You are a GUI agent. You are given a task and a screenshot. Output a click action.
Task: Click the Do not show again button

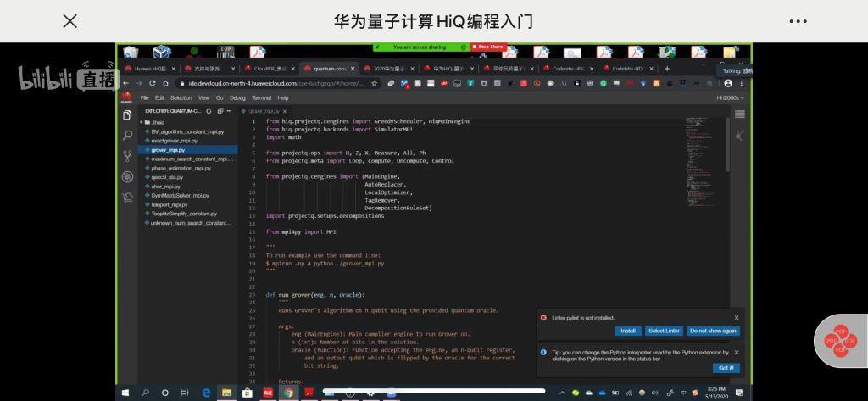[712, 331]
